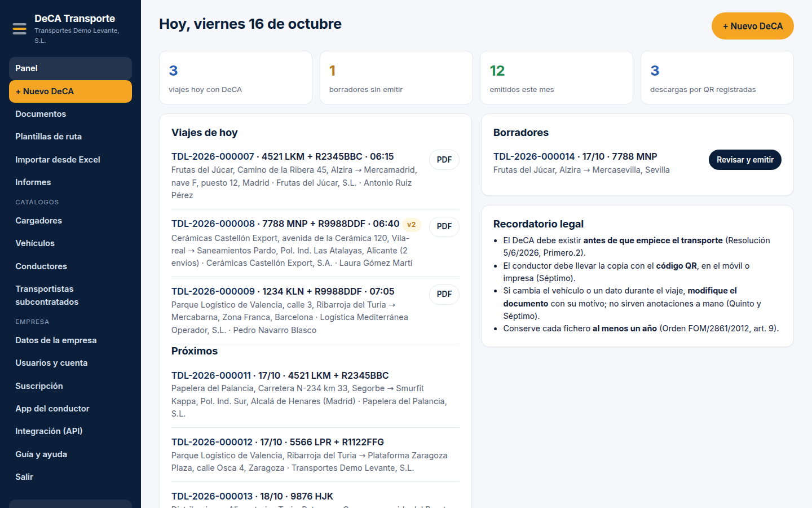This screenshot has height=508, width=812.
Task: Click Salir to log out
Action: 70,477
